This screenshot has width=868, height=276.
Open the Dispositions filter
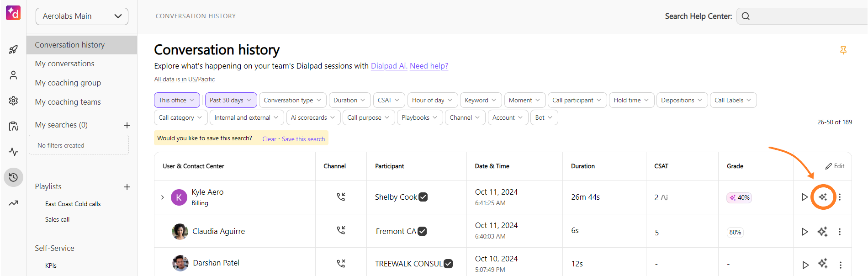pos(682,100)
